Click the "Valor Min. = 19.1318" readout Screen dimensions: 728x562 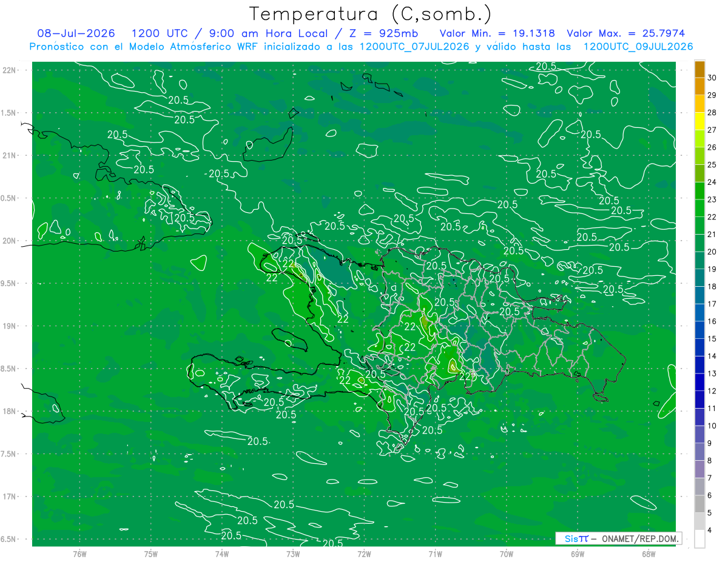[497, 33]
